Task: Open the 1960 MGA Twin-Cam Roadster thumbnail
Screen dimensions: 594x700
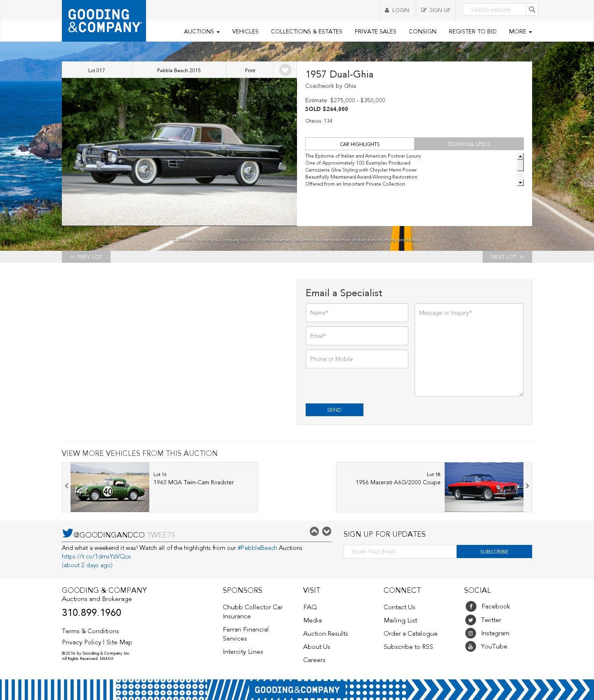Action: (x=110, y=487)
